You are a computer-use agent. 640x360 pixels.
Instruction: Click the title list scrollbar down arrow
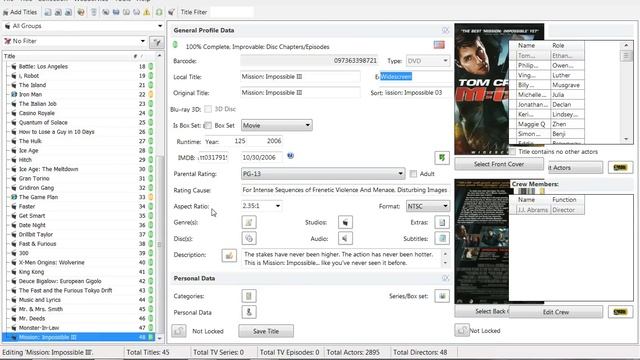(x=159, y=338)
